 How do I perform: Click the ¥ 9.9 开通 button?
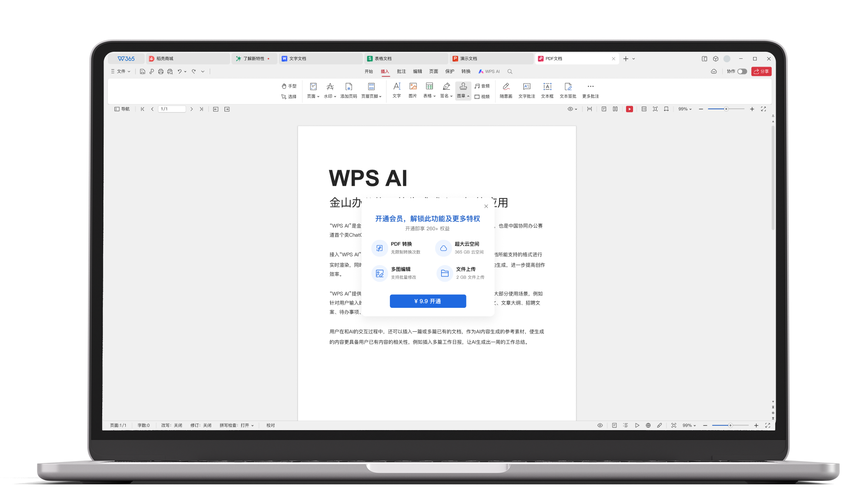tap(428, 301)
